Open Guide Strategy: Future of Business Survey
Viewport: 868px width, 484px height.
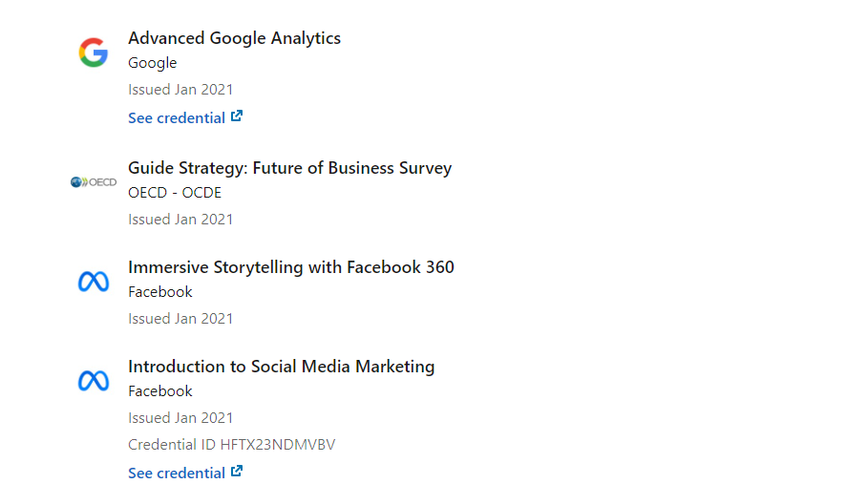(289, 168)
